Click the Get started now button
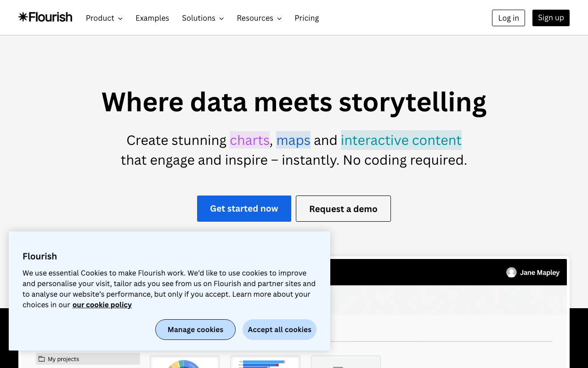The width and height of the screenshot is (588, 368). 244,208
